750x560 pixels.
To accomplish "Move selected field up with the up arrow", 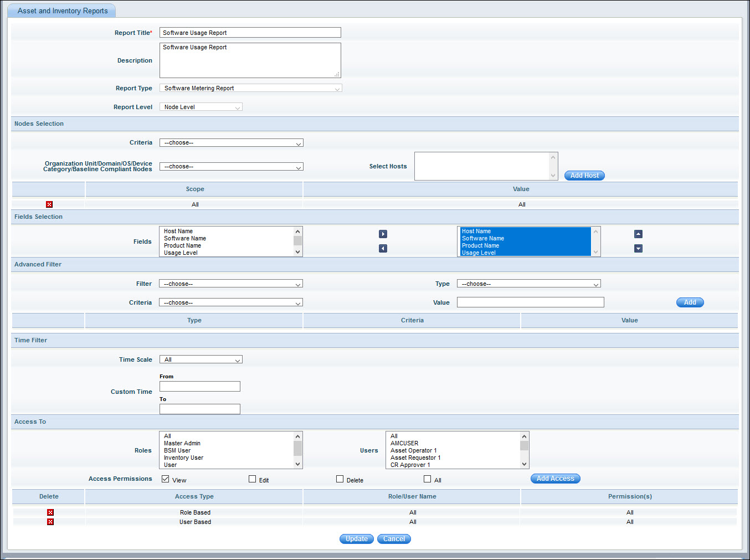I will 638,234.
